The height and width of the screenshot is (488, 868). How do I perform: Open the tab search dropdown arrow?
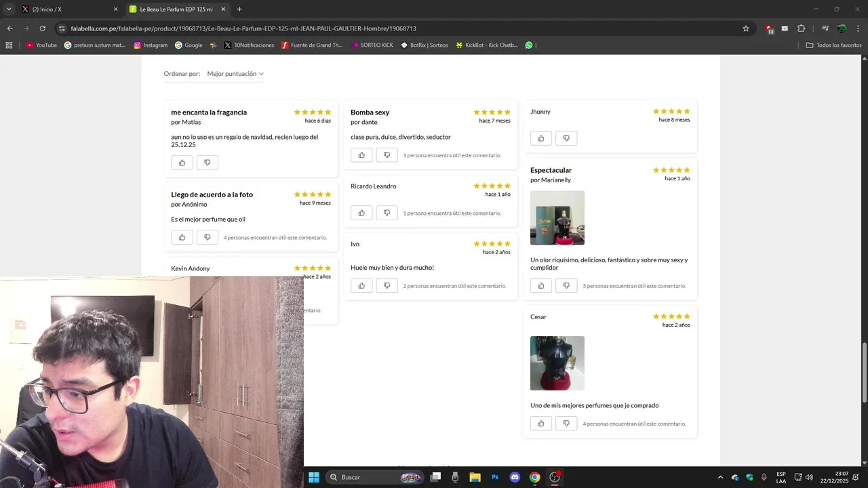pyautogui.click(x=9, y=9)
